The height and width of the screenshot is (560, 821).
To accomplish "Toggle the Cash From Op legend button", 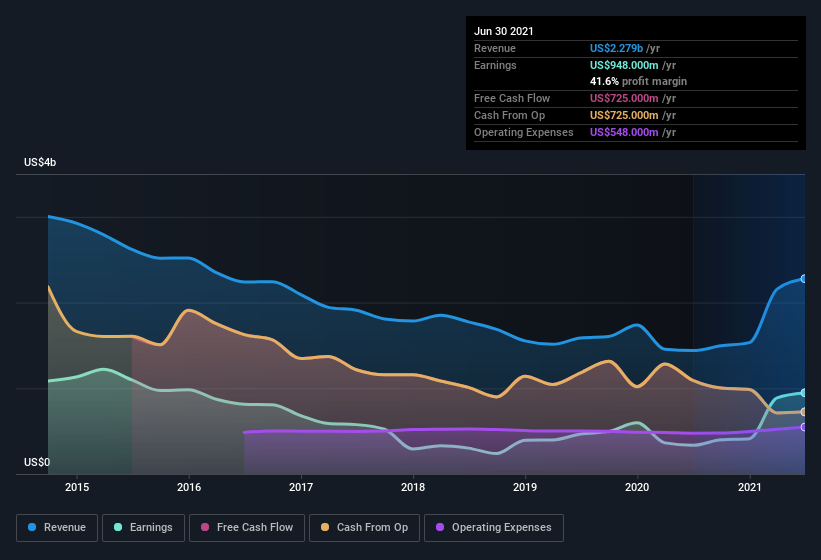I will 364,528.
